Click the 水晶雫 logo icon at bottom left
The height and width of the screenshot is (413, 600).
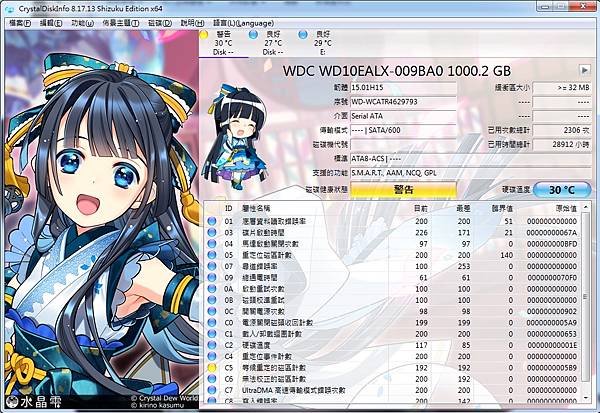pos(14,402)
